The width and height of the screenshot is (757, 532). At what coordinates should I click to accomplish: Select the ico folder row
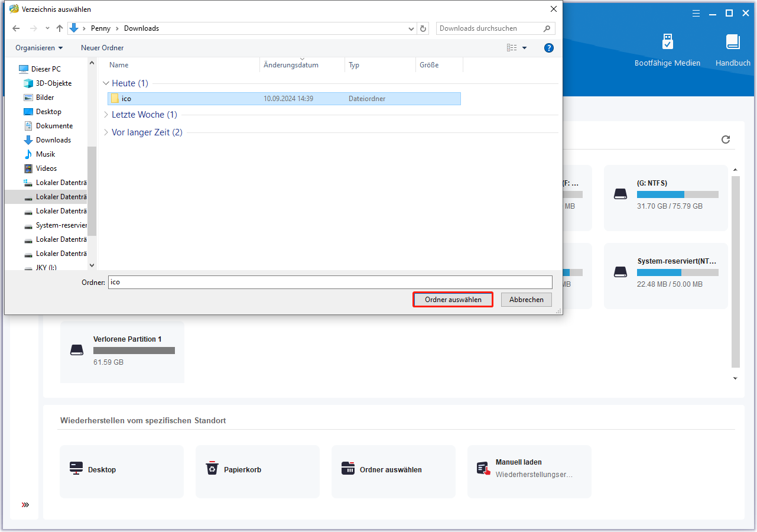[284, 99]
